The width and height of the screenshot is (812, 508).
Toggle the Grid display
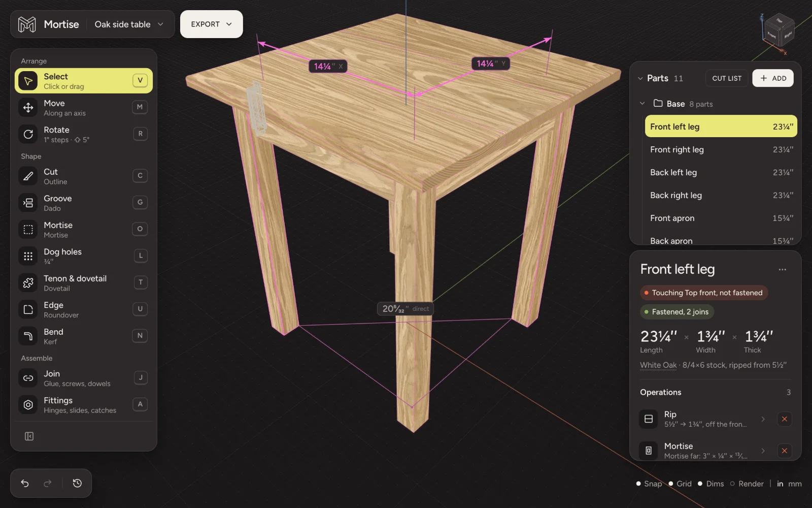point(680,484)
